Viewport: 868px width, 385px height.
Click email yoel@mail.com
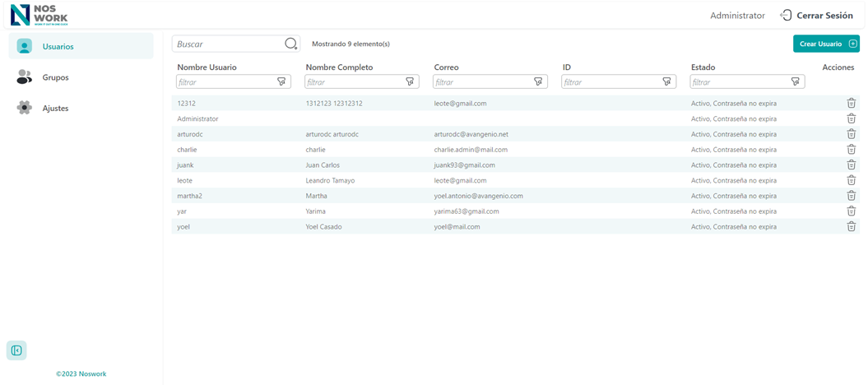tap(457, 227)
